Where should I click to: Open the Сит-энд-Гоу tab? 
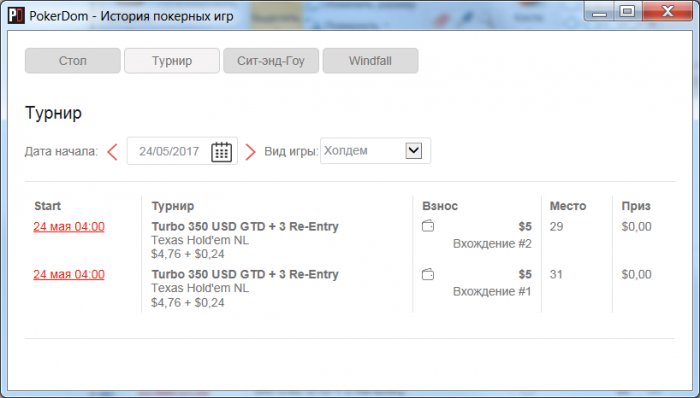click(271, 61)
